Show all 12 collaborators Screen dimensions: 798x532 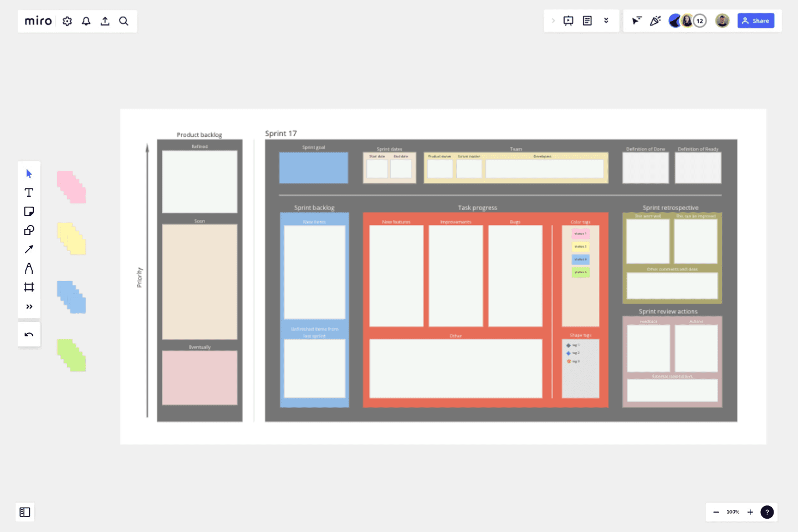[700, 21]
